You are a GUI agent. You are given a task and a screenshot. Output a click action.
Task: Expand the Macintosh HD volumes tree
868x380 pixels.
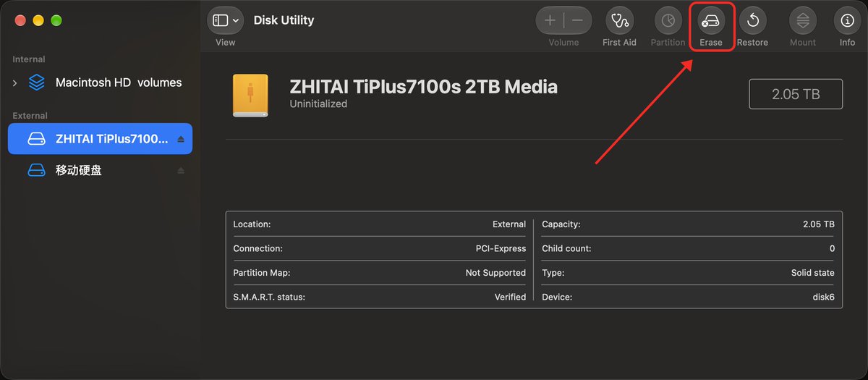point(15,83)
